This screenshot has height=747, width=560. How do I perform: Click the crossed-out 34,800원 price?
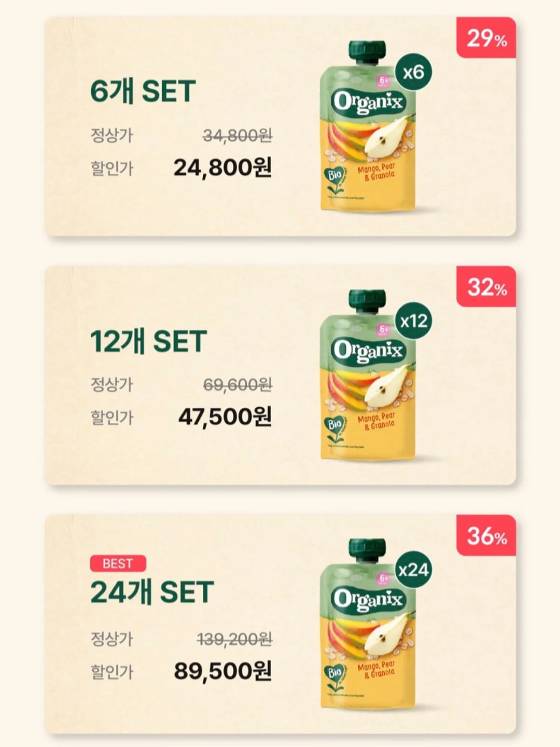point(237,135)
